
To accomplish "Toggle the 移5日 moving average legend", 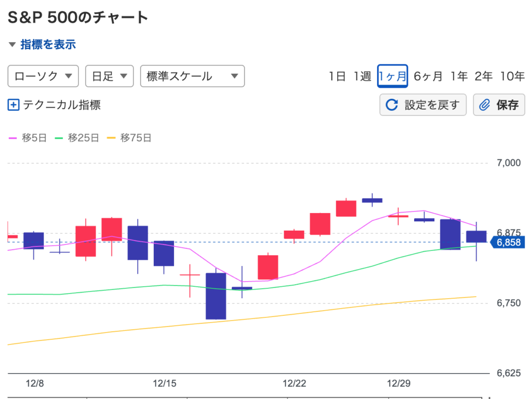I will [x=28, y=138].
